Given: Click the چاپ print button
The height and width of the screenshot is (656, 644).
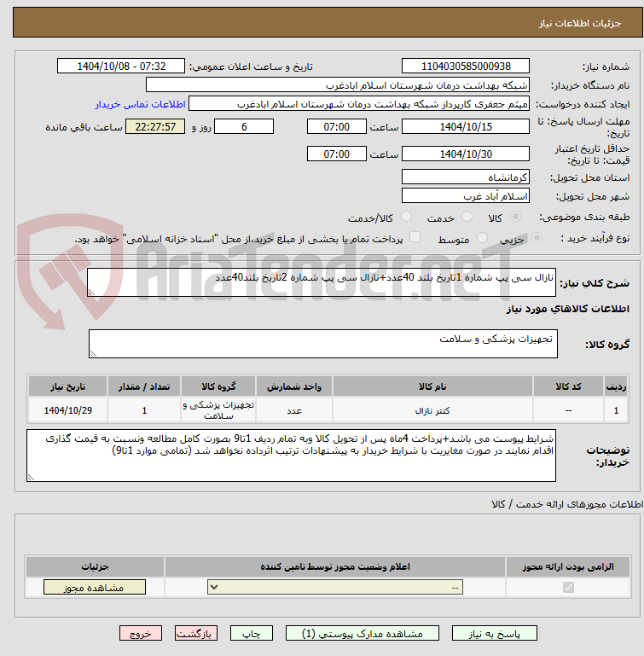Looking at the screenshot, I should pyautogui.click(x=252, y=634).
